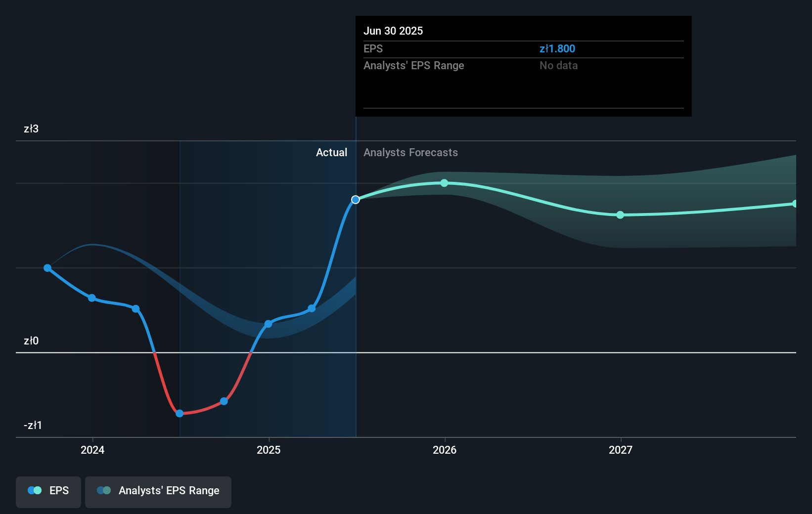The height and width of the screenshot is (514, 812).
Task: Click the lowest EPS data point near -zł1
Action: (x=180, y=413)
